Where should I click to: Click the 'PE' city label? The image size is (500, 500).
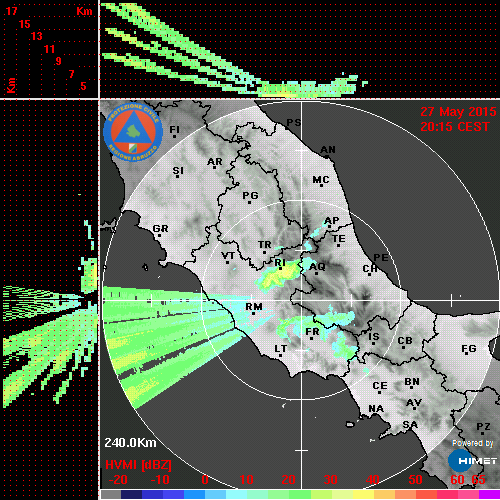pyautogui.click(x=381, y=258)
